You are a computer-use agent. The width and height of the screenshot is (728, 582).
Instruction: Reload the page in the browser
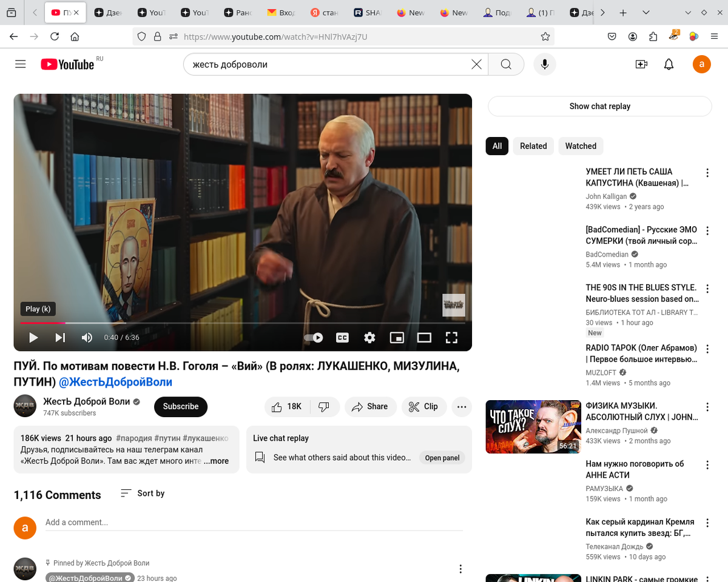click(55, 37)
